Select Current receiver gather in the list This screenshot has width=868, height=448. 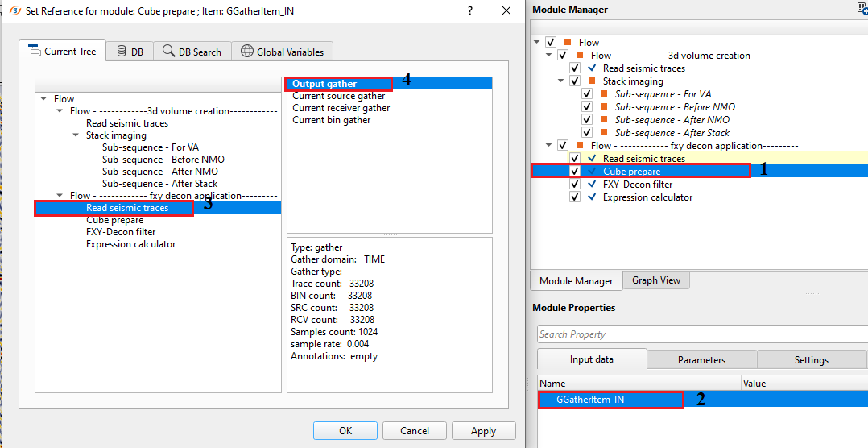pos(341,108)
